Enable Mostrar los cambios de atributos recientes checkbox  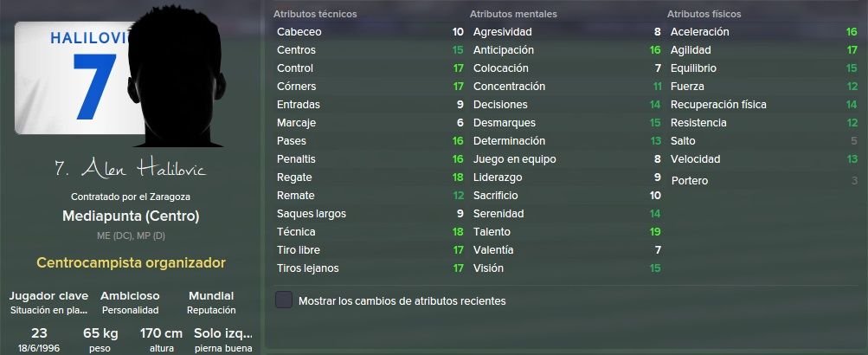(x=284, y=300)
